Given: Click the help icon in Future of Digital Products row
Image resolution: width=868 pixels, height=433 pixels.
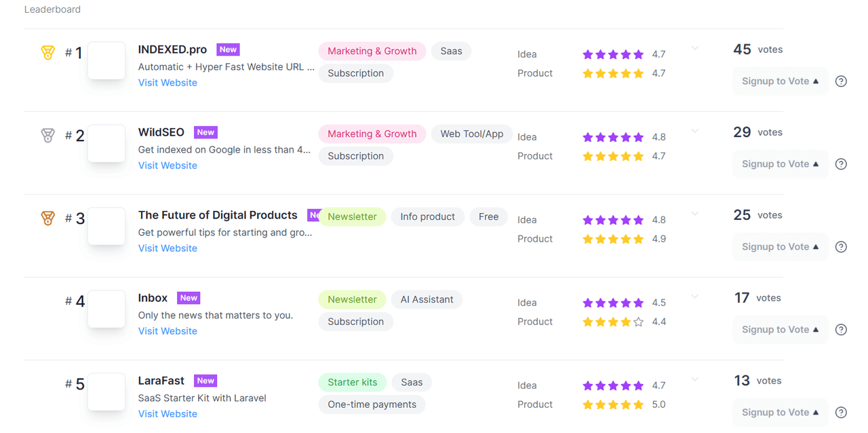Looking at the screenshot, I should (841, 247).
